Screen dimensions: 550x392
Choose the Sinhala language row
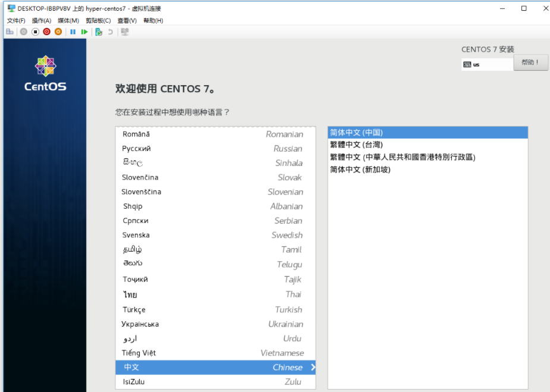215,163
